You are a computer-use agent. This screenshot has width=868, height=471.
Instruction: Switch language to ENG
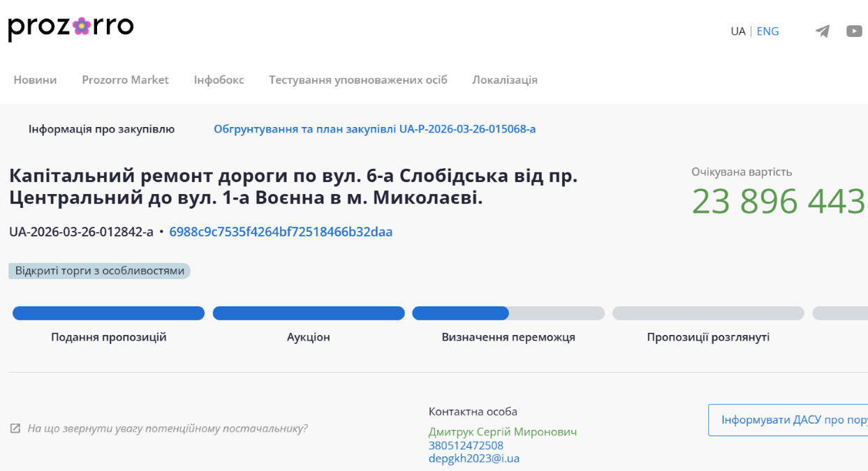pos(767,31)
